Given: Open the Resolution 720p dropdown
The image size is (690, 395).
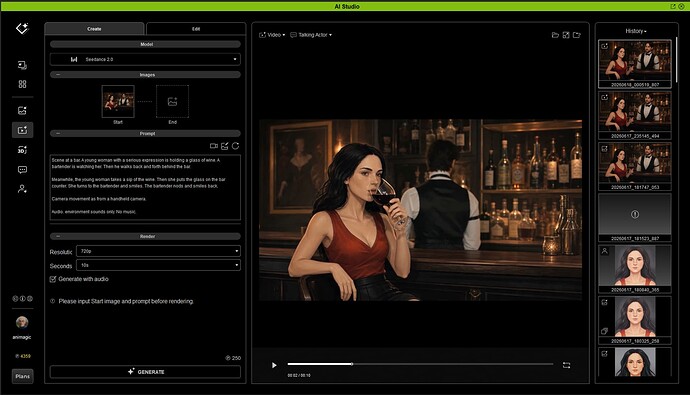Looking at the screenshot, I should point(158,251).
